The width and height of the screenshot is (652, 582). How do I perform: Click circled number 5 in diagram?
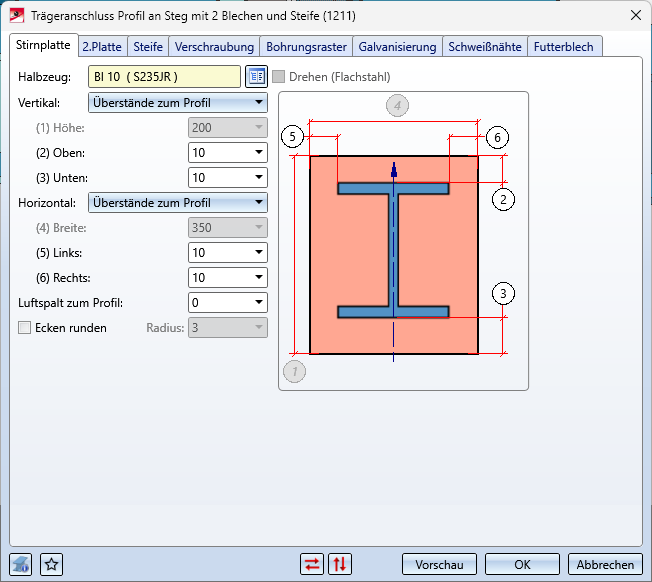tap(292, 137)
